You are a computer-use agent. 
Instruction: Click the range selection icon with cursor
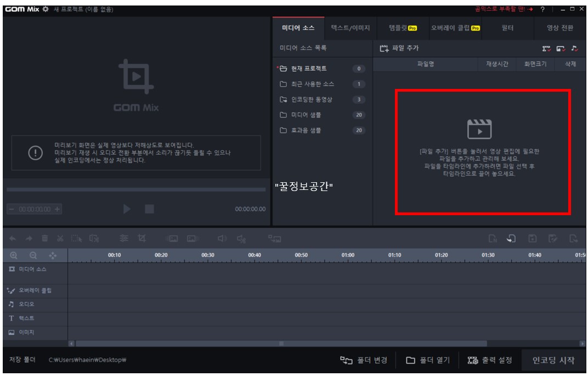point(76,239)
